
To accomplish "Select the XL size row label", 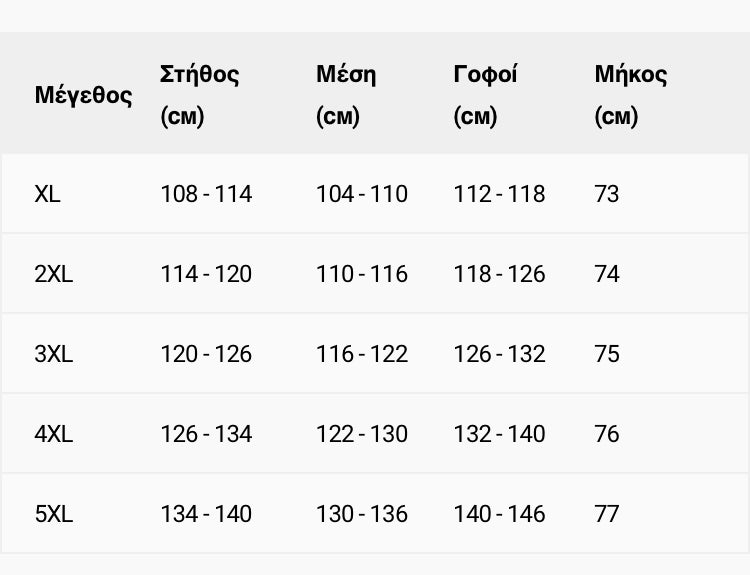I will [47, 194].
